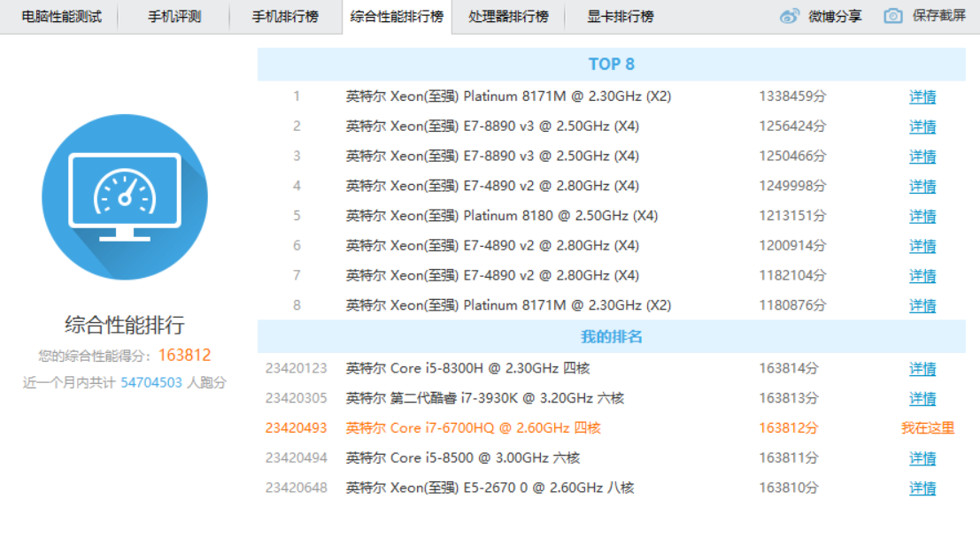Click the score 1256424分
The width and height of the screenshot is (980, 545).
pyautogui.click(x=792, y=127)
